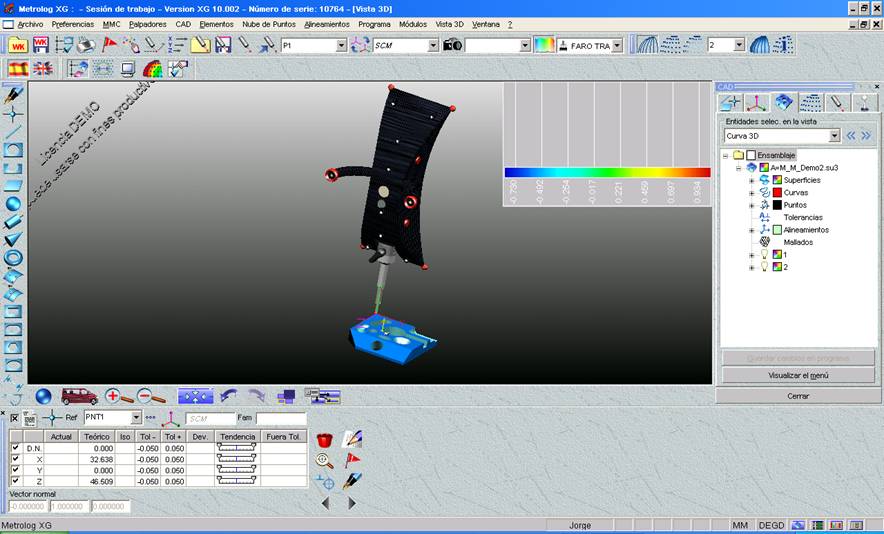Open WK work session folder icon
Screen dimensions: 884x534
click(17, 45)
